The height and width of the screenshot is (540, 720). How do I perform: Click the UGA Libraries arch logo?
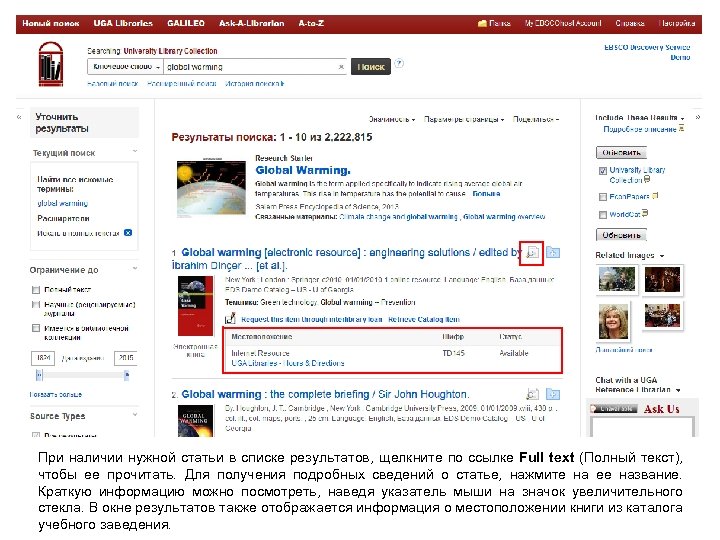(x=51, y=64)
